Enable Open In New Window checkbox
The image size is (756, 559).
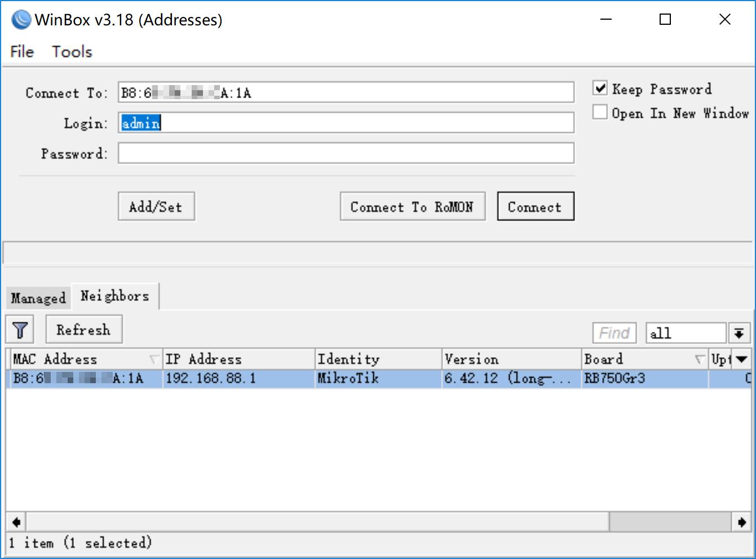click(x=600, y=113)
